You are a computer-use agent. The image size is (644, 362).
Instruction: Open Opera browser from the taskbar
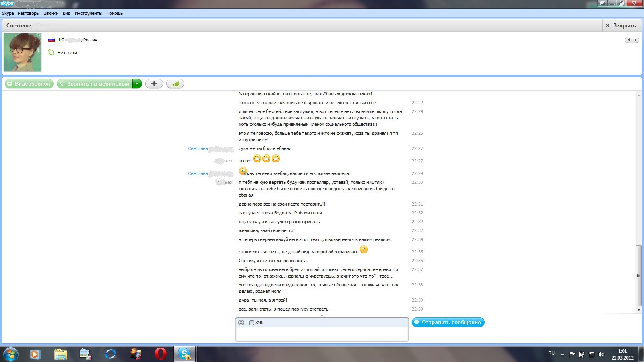click(160, 354)
